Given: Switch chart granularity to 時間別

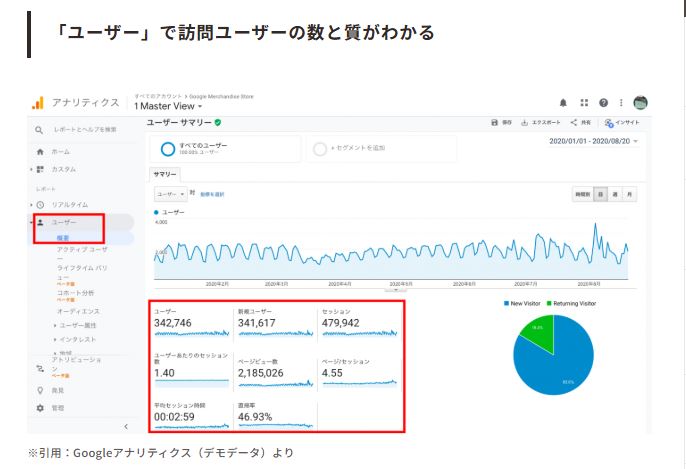Looking at the screenshot, I should (582, 194).
